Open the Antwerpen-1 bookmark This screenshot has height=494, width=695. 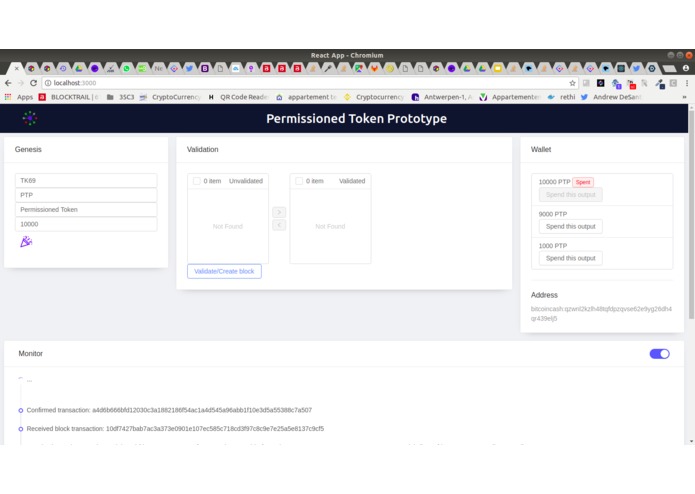pos(442,97)
